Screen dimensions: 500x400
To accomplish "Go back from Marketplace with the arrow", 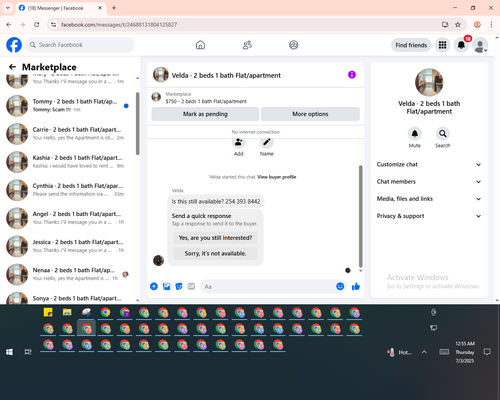I will coord(12,67).
